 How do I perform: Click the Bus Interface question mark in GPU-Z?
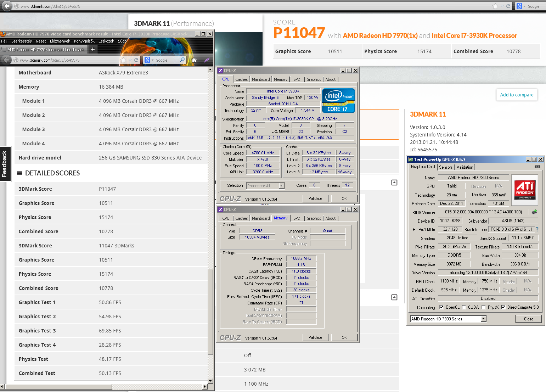point(537,229)
